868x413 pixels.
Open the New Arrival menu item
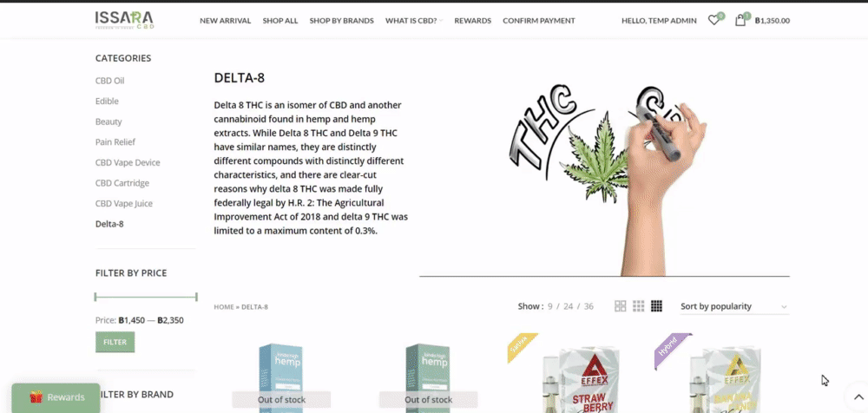[226, 21]
